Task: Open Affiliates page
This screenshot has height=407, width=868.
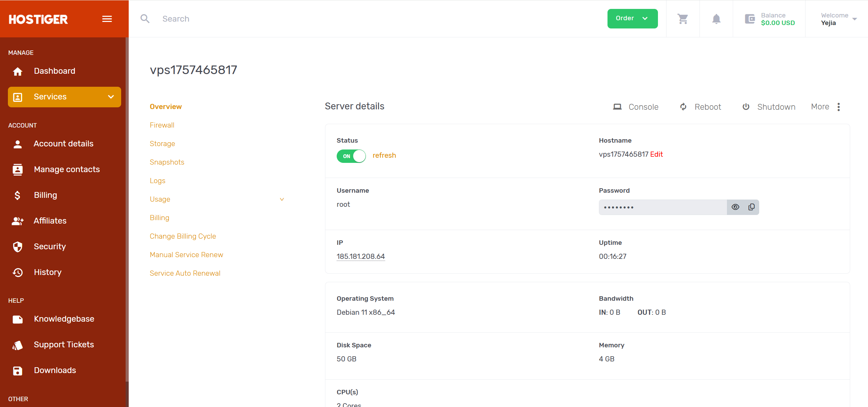Action: [x=50, y=221]
